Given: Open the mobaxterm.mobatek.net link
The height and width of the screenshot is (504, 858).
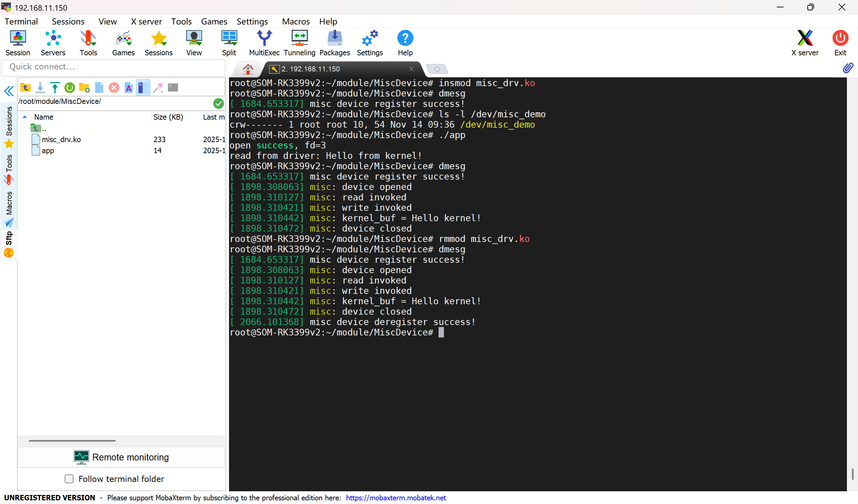Looking at the screenshot, I should click(396, 498).
